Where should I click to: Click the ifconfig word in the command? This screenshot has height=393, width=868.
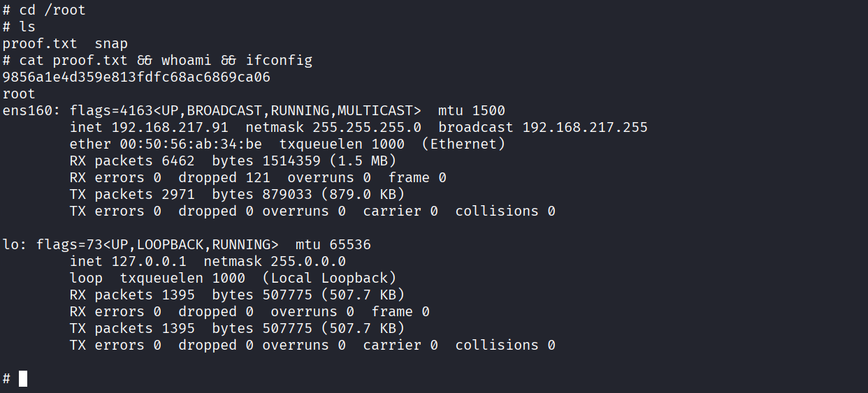(283, 61)
